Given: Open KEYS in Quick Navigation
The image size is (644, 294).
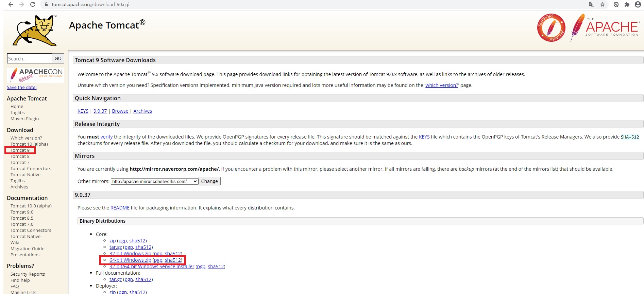Looking at the screenshot, I should [x=83, y=111].
